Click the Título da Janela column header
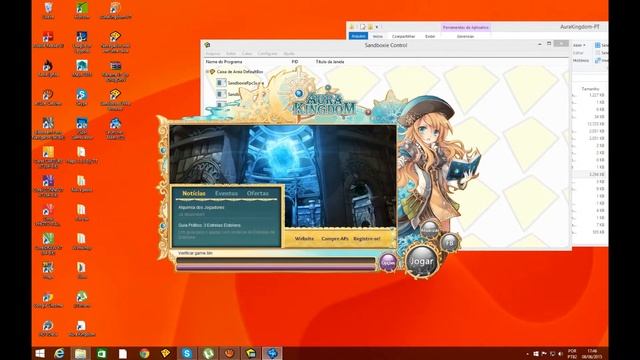640x360 pixels. (330, 62)
